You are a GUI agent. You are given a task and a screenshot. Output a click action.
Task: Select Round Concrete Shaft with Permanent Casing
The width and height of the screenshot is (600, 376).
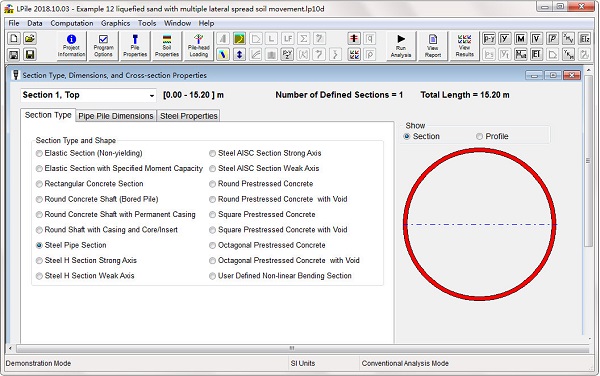pyautogui.click(x=116, y=215)
